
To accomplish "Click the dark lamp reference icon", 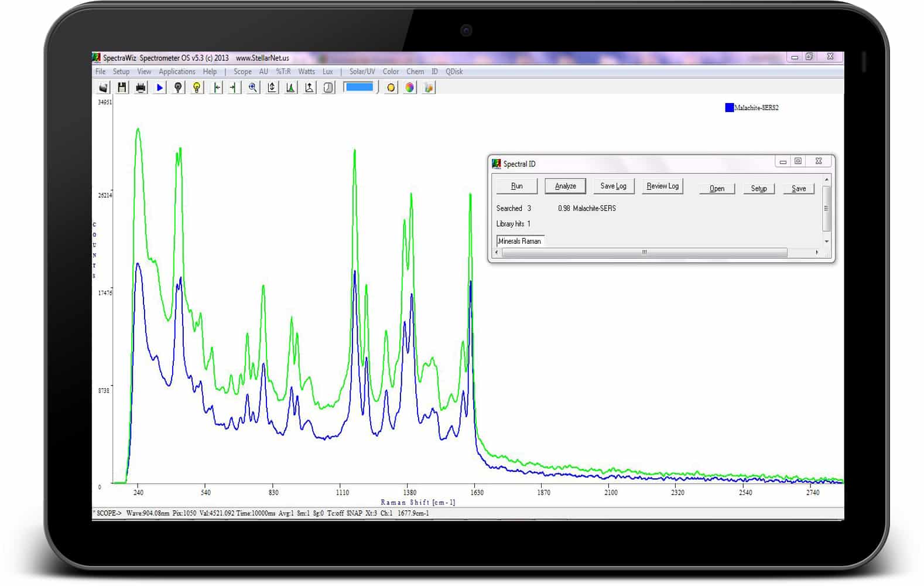I will (x=178, y=87).
